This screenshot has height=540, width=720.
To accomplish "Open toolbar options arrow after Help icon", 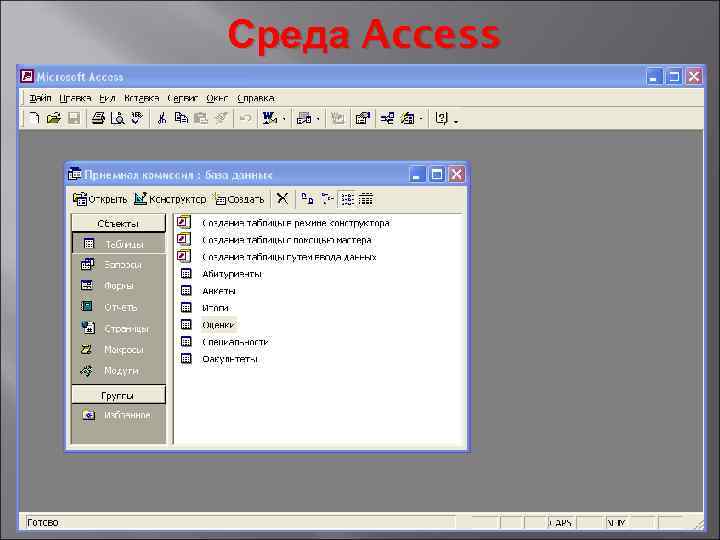I will pos(456,120).
